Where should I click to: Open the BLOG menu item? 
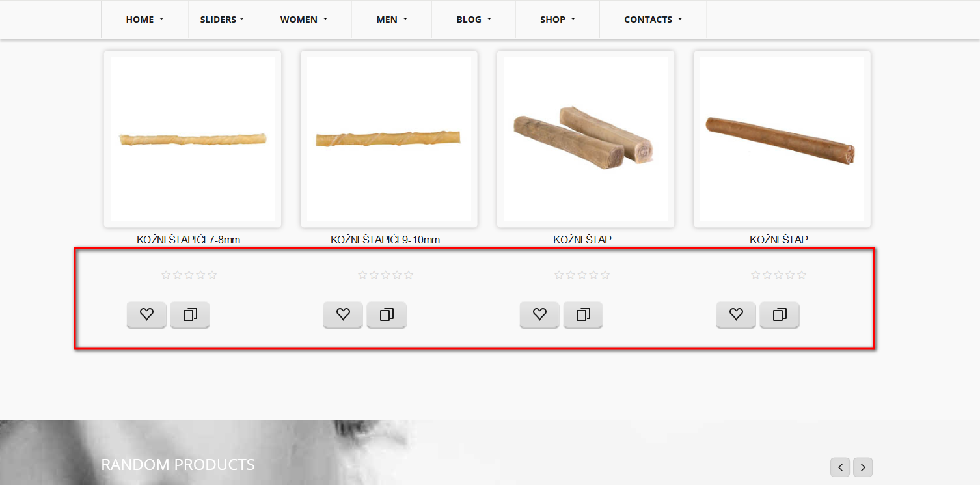474,20
